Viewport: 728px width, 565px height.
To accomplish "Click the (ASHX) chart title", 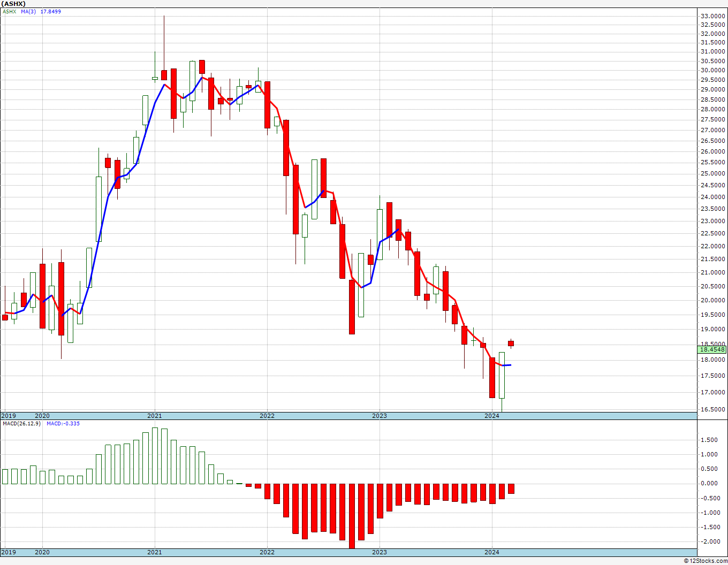I will pyautogui.click(x=13, y=3).
